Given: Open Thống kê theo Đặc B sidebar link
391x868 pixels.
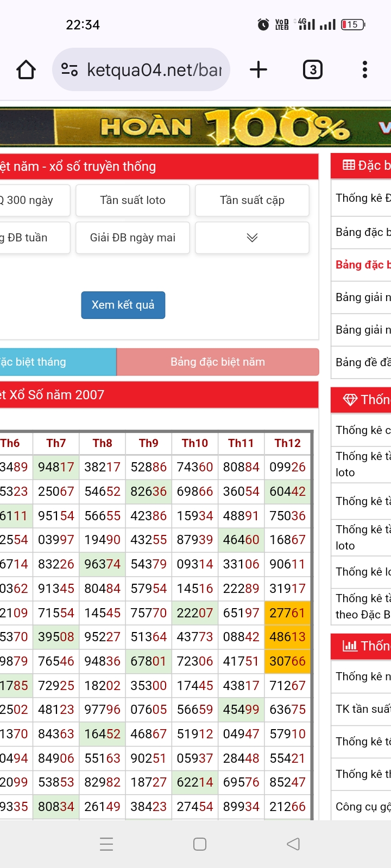Looking at the screenshot, I should tap(363, 607).
